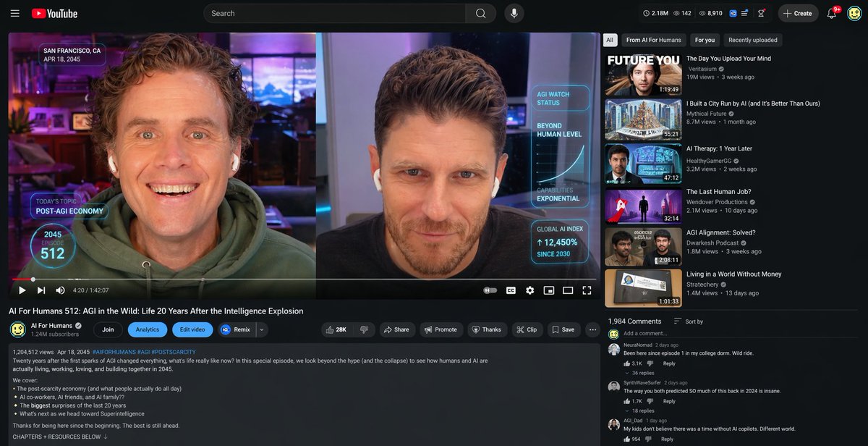Save the video to a playlist

[x=563, y=329]
